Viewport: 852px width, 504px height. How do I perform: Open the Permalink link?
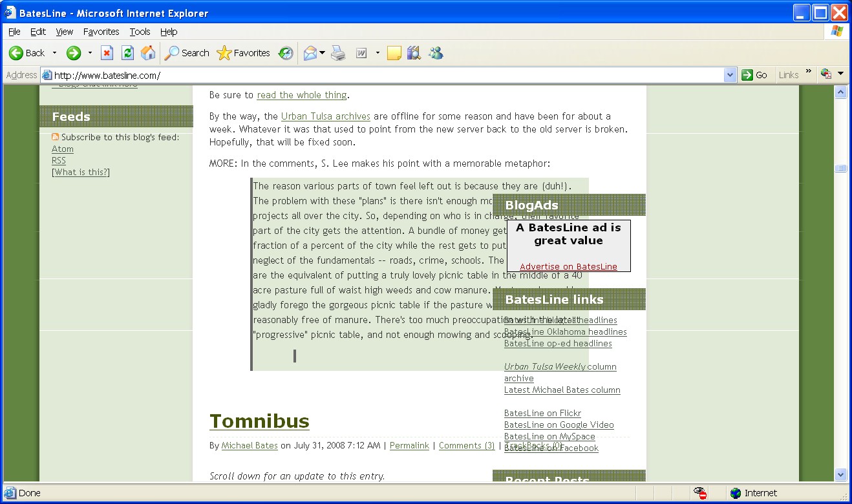409,446
